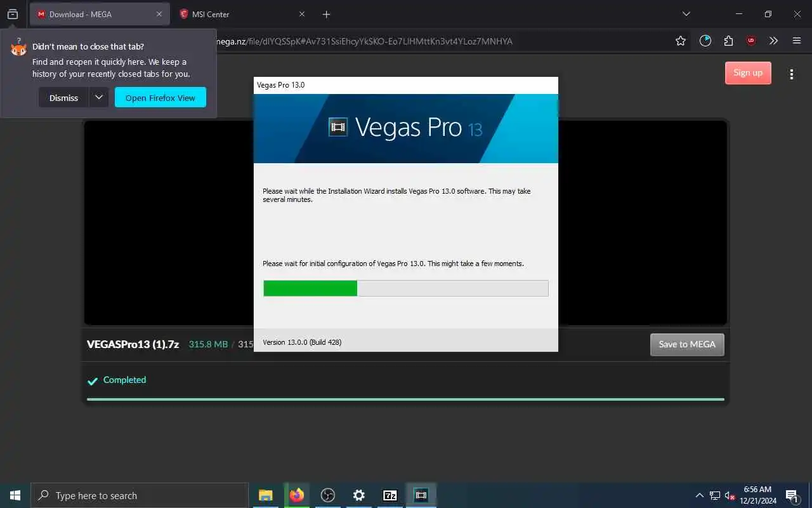The height and width of the screenshot is (508, 812).
Task: Click the MEGA download progress bar
Action: [x=405, y=399]
